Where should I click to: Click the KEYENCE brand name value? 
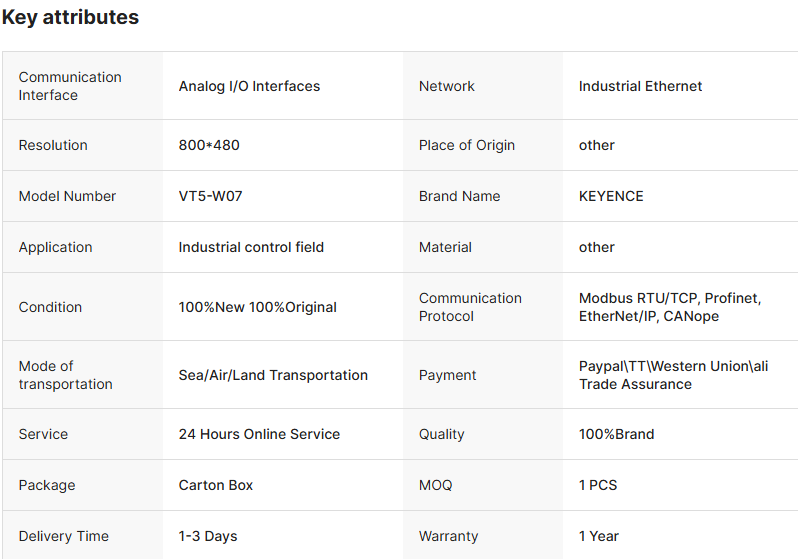tap(611, 196)
